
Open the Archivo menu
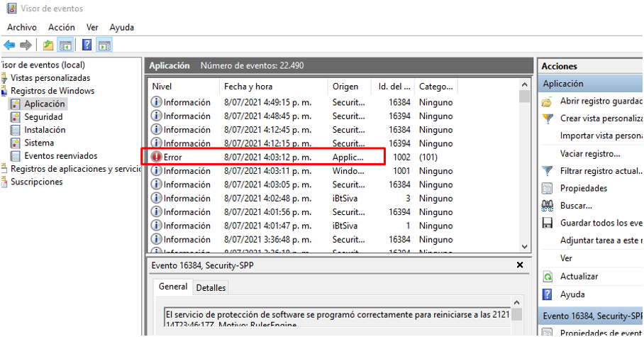tap(22, 27)
